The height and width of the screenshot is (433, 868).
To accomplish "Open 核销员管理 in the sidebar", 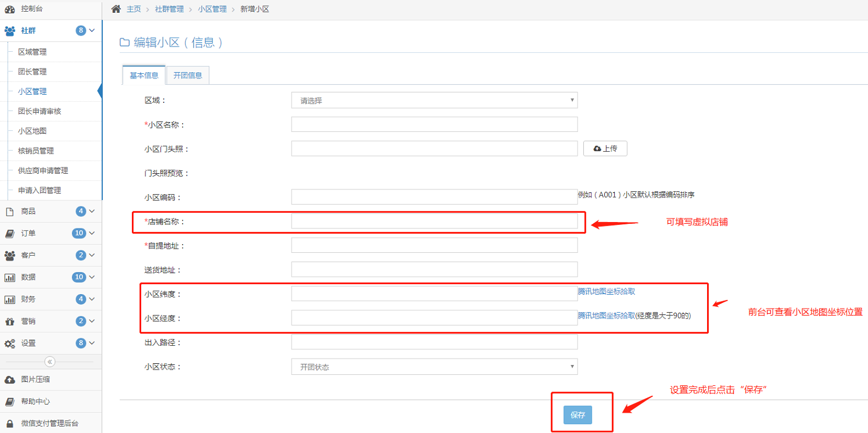I will (36, 151).
